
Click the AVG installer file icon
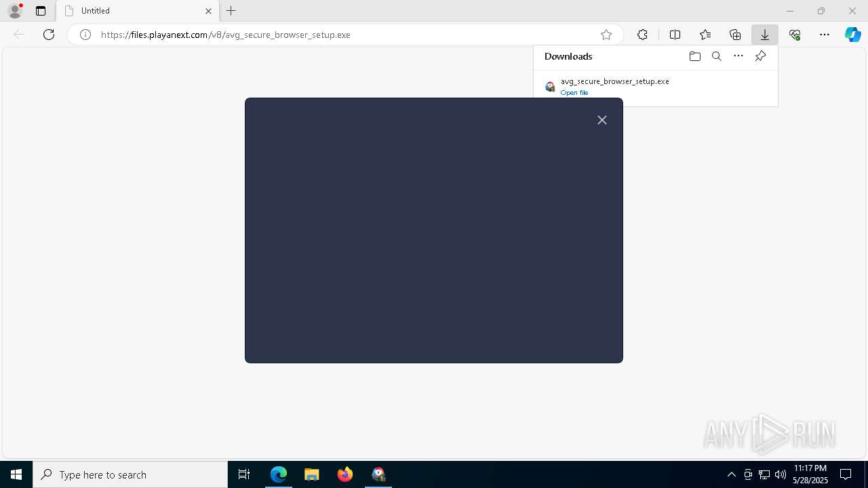(550, 87)
